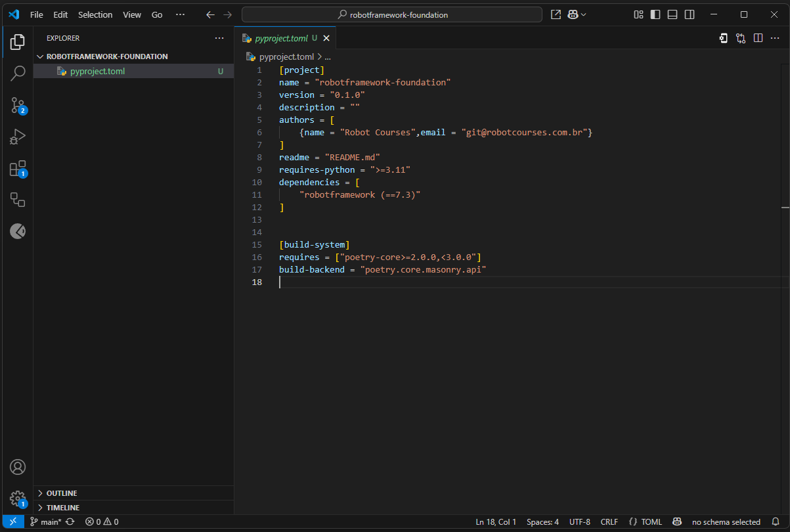Expand the OUTLINE section
The height and width of the screenshot is (532, 790).
tap(62, 493)
